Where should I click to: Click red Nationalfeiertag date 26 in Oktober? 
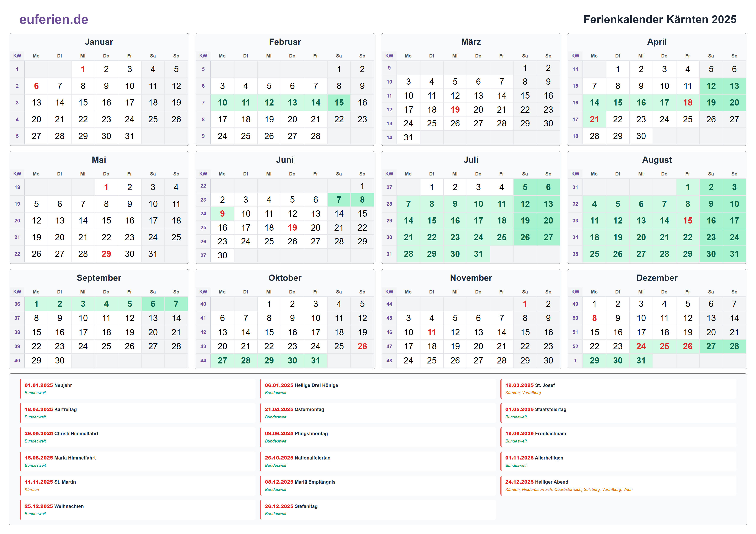[362, 346]
